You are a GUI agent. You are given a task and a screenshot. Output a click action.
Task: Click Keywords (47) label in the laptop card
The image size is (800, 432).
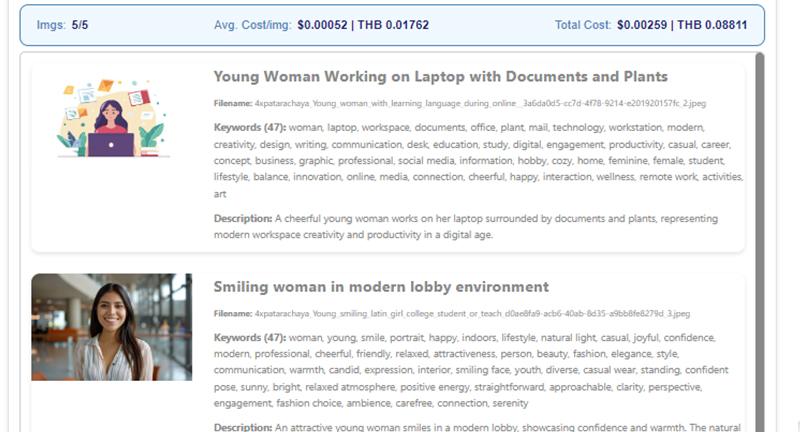tap(250, 128)
